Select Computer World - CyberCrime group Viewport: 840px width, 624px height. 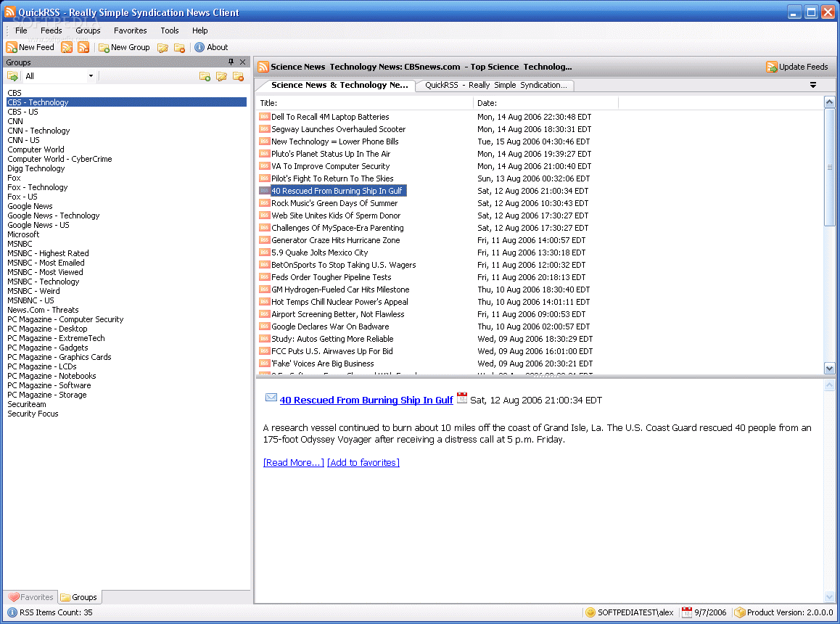click(x=59, y=159)
